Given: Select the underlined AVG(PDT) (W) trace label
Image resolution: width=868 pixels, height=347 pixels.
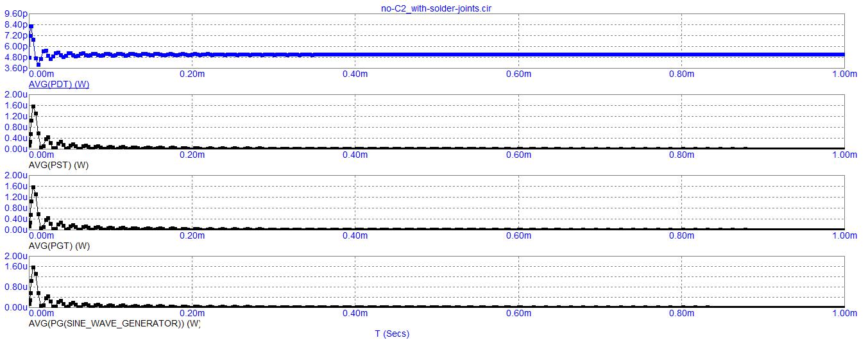Looking at the screenshot, I should tap(59, 85).
